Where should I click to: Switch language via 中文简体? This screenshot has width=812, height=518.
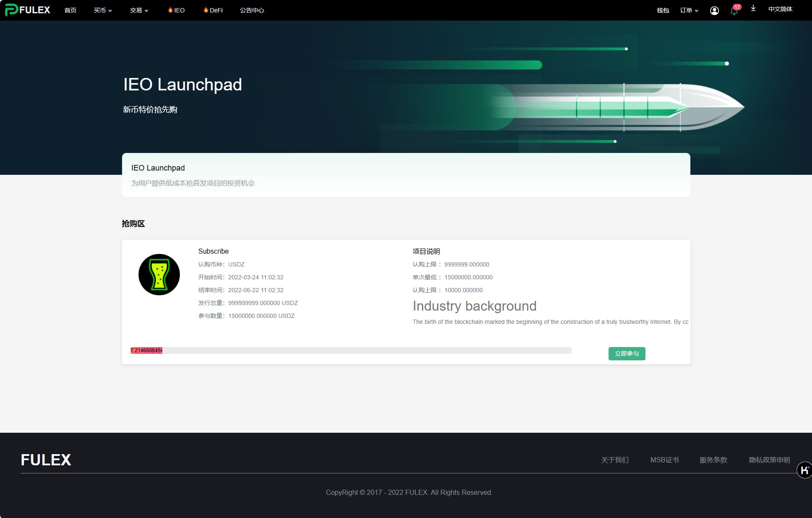[780, 9]
